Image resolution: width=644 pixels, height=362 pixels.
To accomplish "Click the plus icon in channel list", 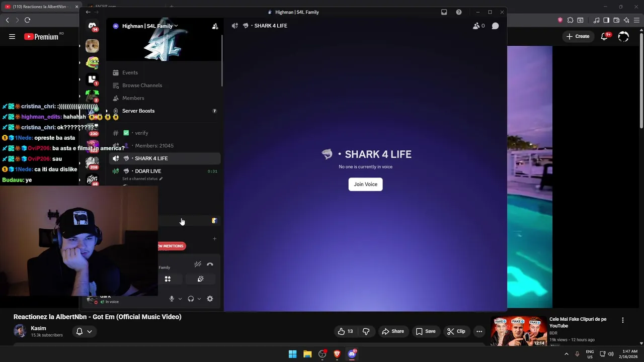I will 214,239.
